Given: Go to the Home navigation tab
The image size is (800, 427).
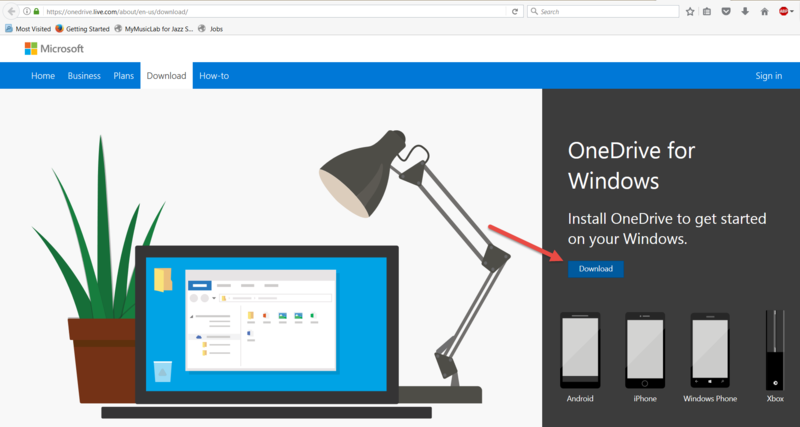Looking at the screenshot, I should tap(43, 76).
